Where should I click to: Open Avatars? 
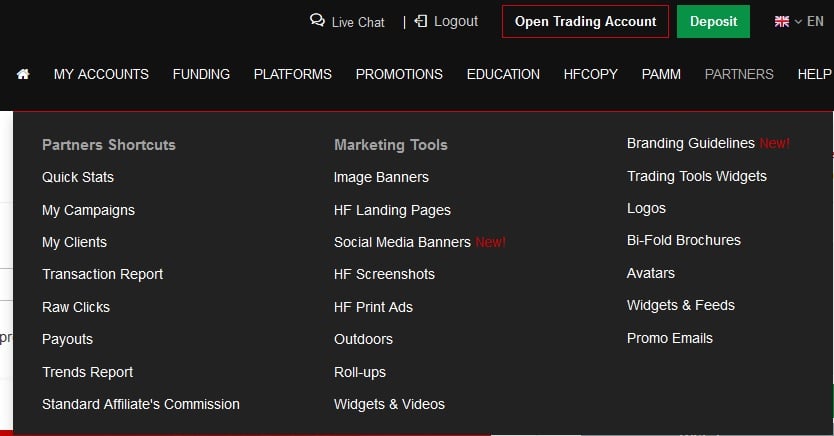point(651,273)
